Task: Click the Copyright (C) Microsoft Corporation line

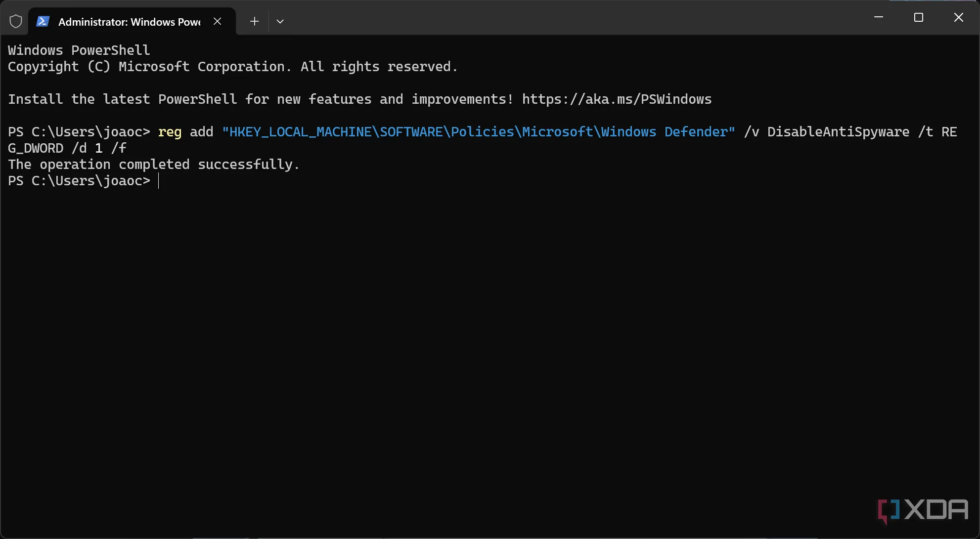Action: click(x=233, y=67)
